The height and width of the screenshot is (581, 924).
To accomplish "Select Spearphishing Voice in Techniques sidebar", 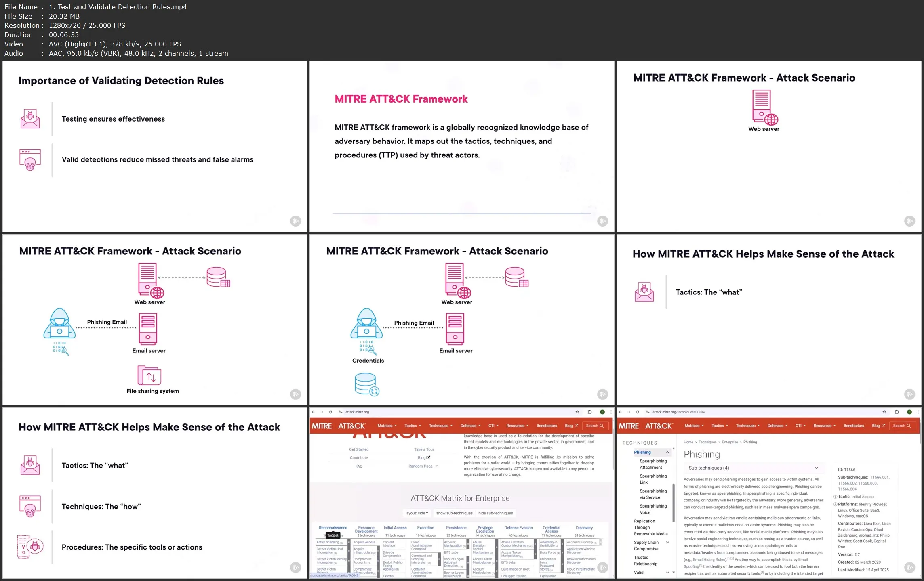I will [653, 509].
